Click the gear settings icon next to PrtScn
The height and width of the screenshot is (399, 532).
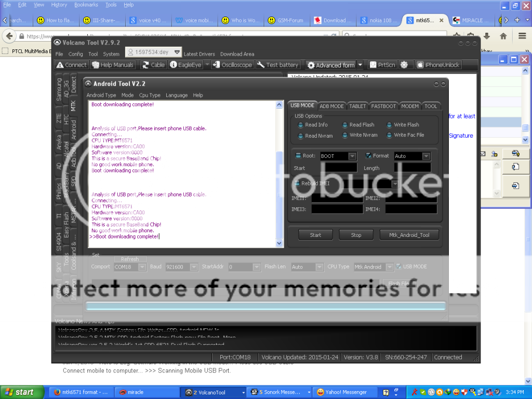tap(404, 65)
